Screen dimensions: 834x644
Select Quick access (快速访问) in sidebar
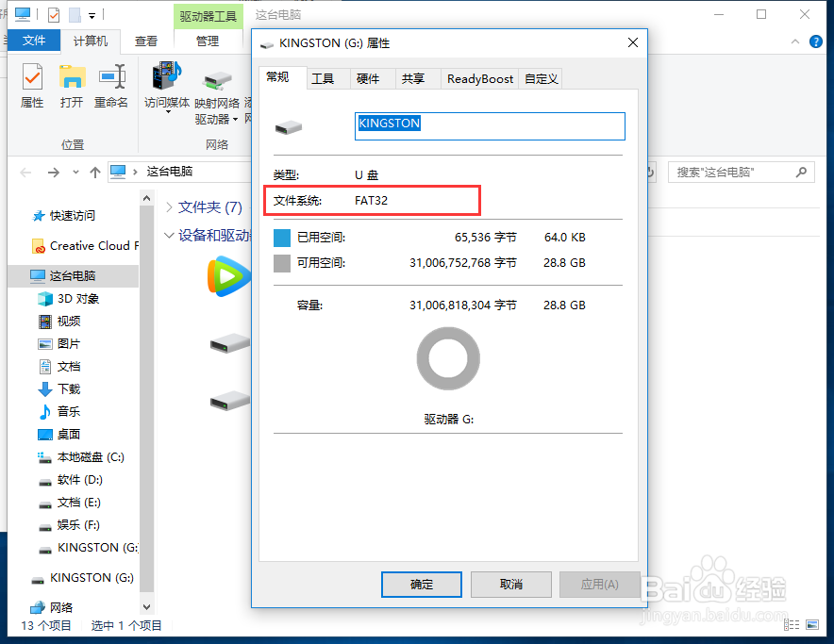(x=64, y=215)
